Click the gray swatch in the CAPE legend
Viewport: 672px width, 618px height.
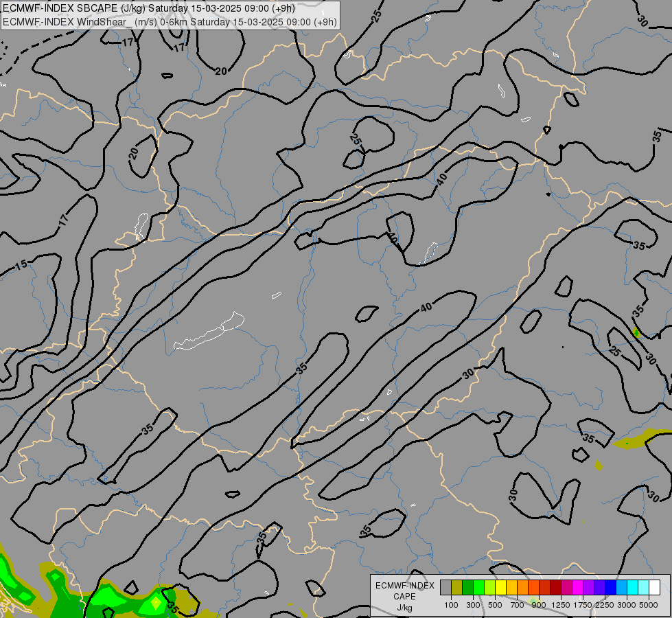(x=445, y=587)
